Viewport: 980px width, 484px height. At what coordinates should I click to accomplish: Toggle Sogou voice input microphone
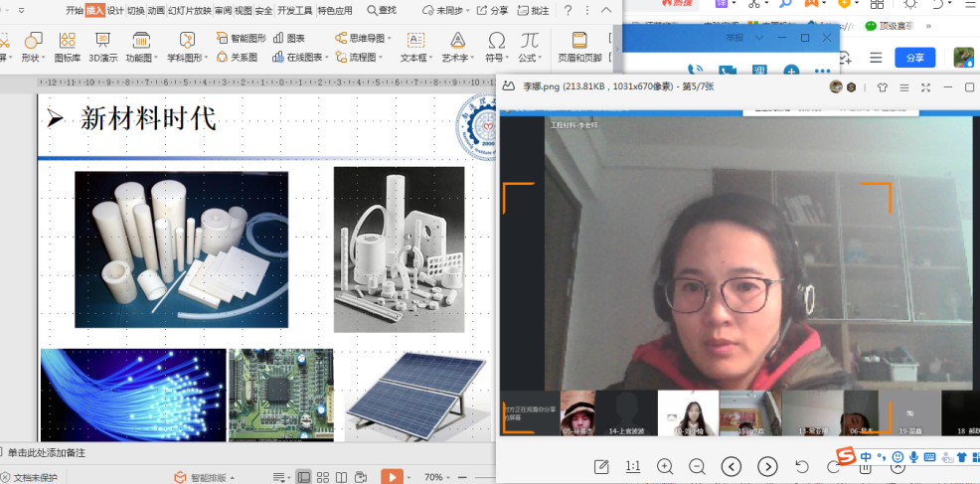pyautogui.click(x=913, y=457)
